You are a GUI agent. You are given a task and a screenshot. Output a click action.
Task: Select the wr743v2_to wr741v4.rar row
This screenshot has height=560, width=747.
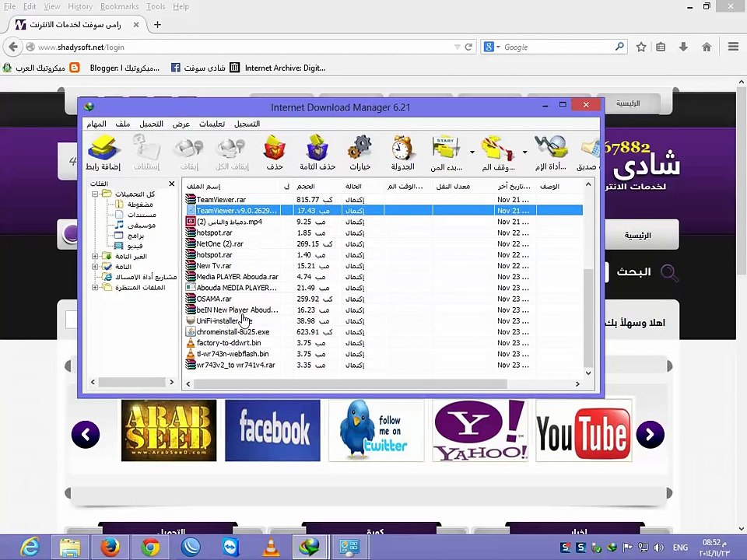[384, 366]
